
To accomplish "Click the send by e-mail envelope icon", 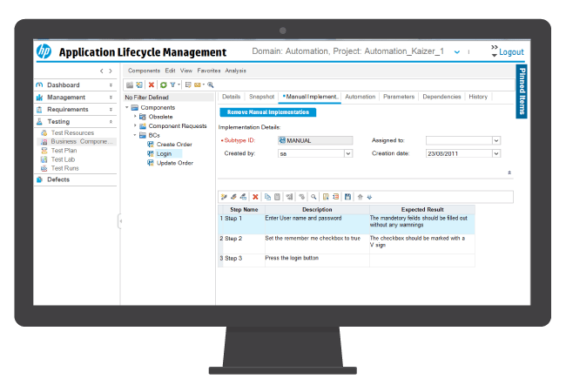I will coord(198,84).
